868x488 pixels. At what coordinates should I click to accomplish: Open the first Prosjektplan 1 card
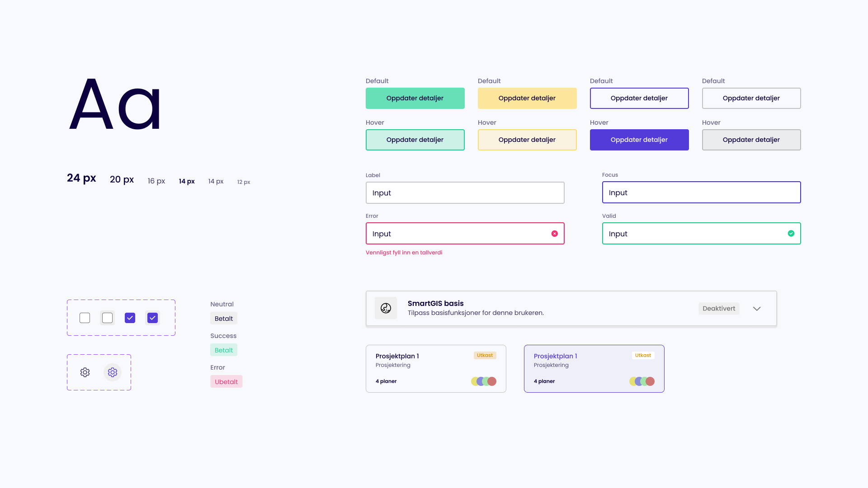[x=435, y=369]
